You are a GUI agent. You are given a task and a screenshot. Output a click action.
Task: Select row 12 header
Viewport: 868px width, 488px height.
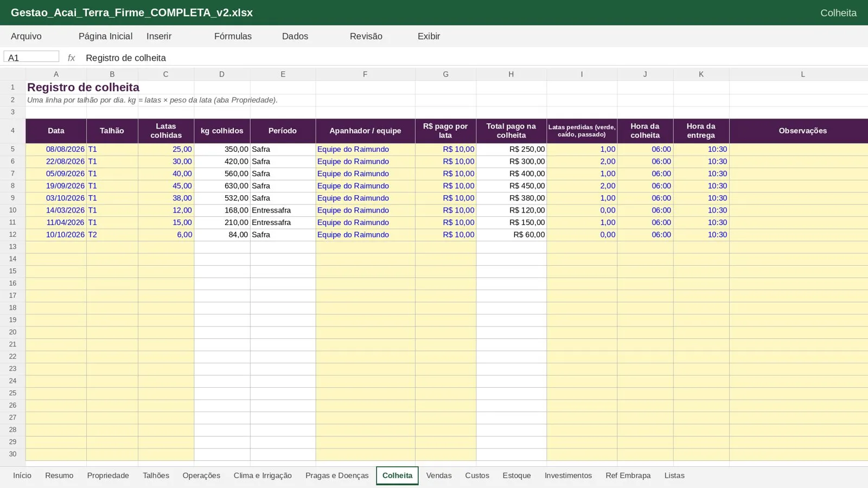point(12,235)
